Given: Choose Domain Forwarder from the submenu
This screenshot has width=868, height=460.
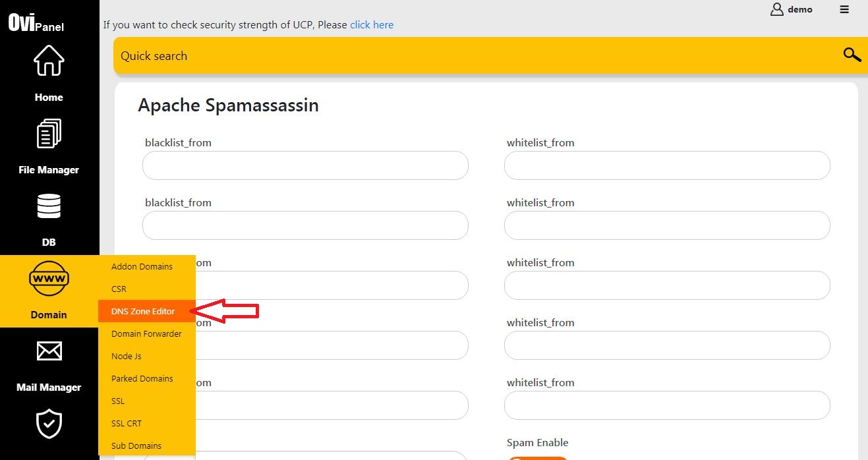Looking at the screenshot, I should tap(146, 333).
